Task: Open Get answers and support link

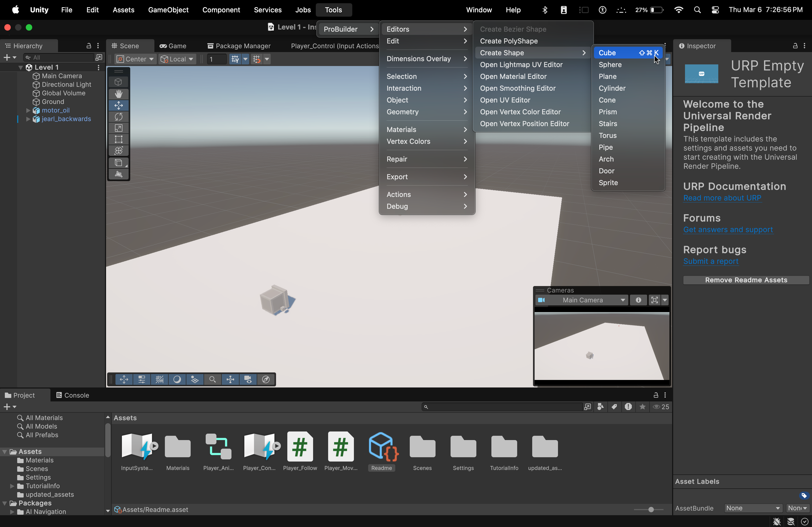Action: (728, 230)
